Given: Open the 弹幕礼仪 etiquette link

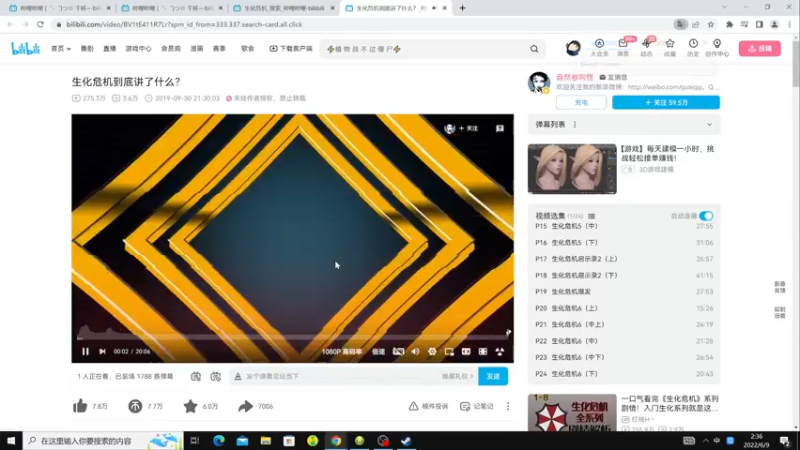Looking at the screenshot, I should (x=457, y=376).
